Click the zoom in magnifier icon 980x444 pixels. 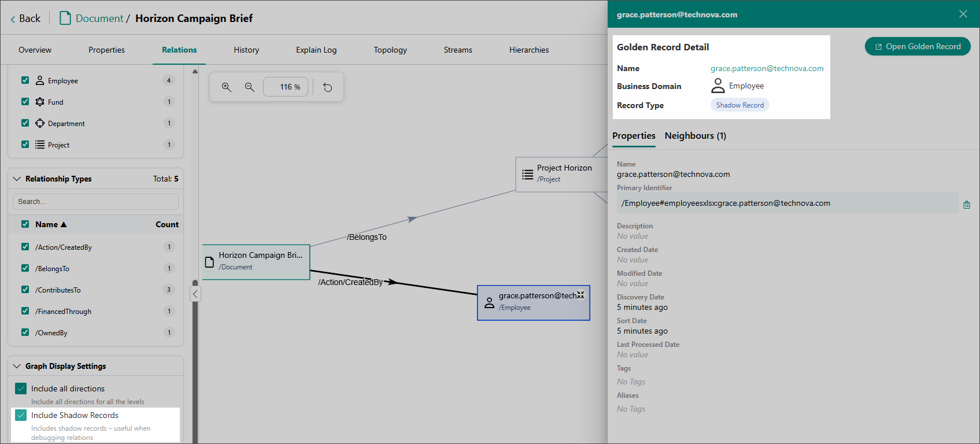click(x=227, y=87)
